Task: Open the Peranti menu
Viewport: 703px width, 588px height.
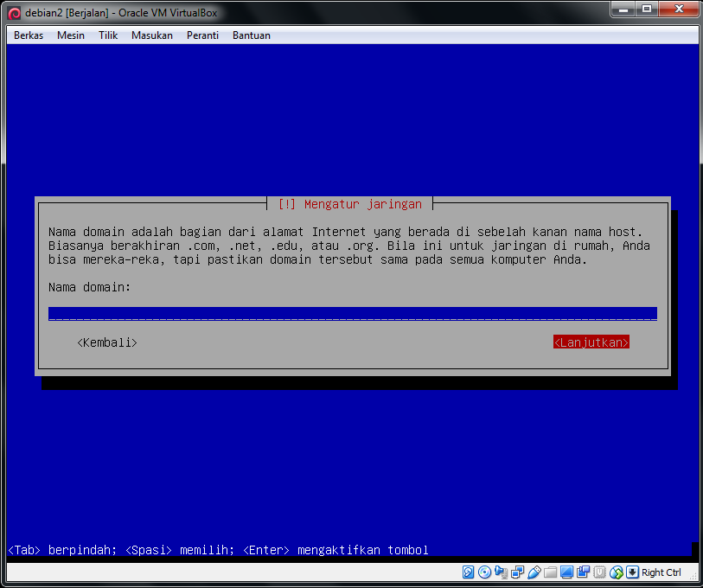Action: [202, 35]
